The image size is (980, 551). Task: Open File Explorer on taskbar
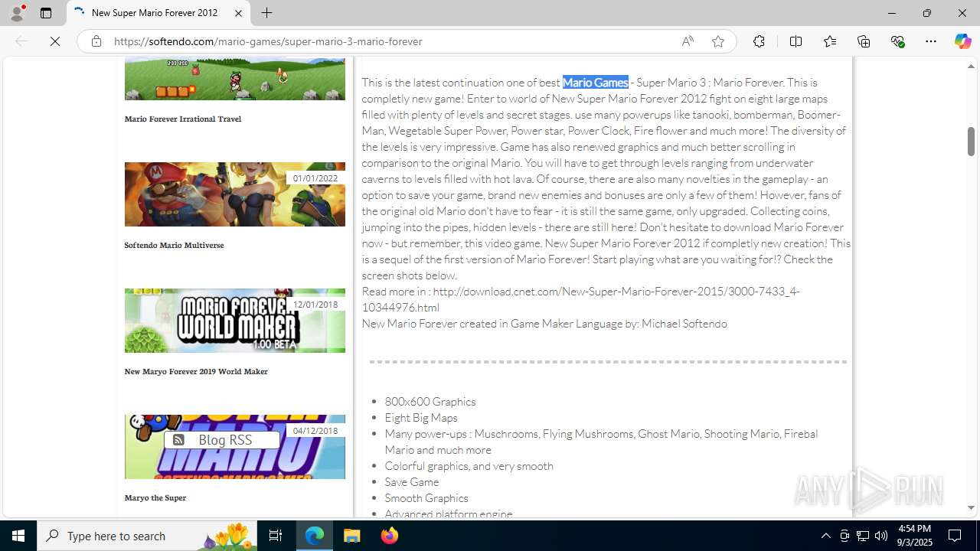coord(352,536)
